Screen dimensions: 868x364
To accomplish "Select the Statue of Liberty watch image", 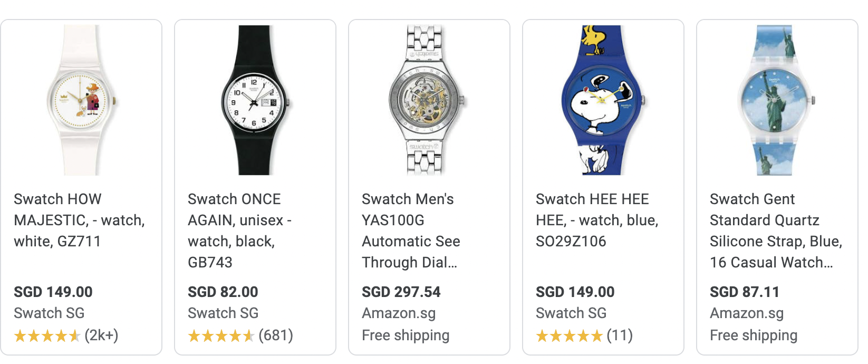I will point(775,100).
